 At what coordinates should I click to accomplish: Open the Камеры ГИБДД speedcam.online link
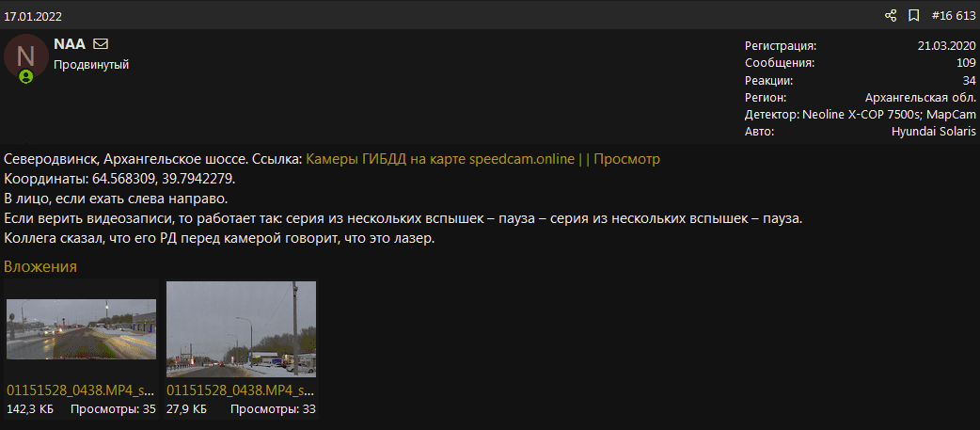(x=440, y=159)
